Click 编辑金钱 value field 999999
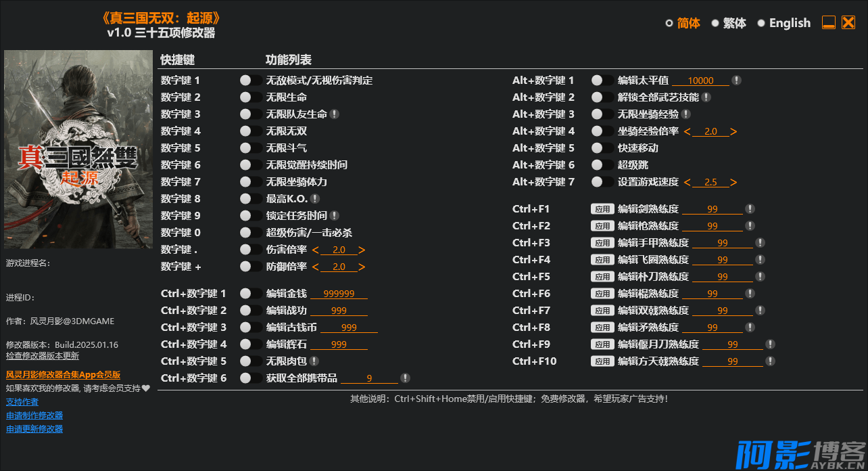 coord(339,294)
